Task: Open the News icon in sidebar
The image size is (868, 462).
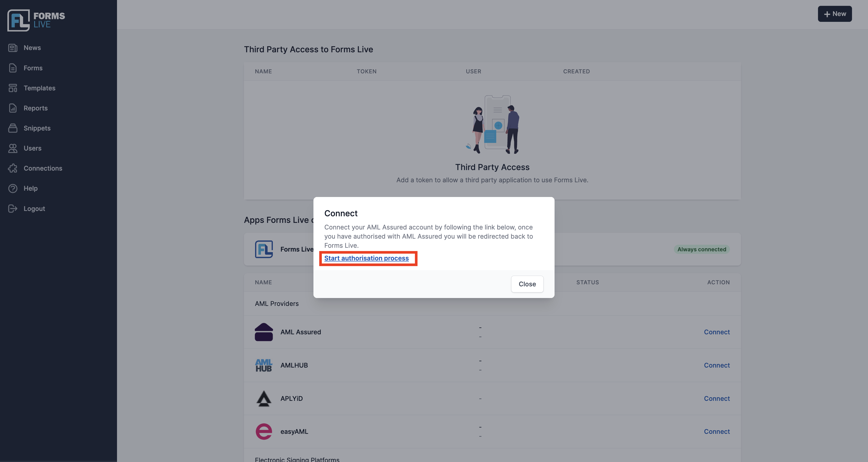Action: tap(13, 48)
